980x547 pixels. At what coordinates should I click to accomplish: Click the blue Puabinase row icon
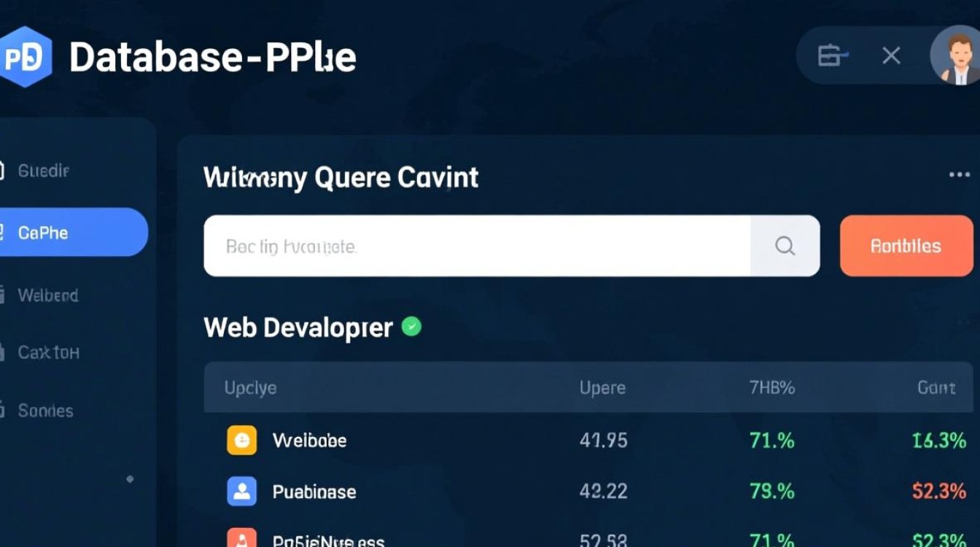241,492
